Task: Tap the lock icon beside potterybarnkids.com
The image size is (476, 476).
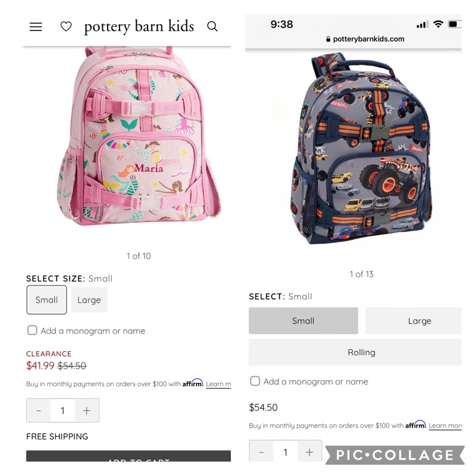Action: [x=328, y=39]
